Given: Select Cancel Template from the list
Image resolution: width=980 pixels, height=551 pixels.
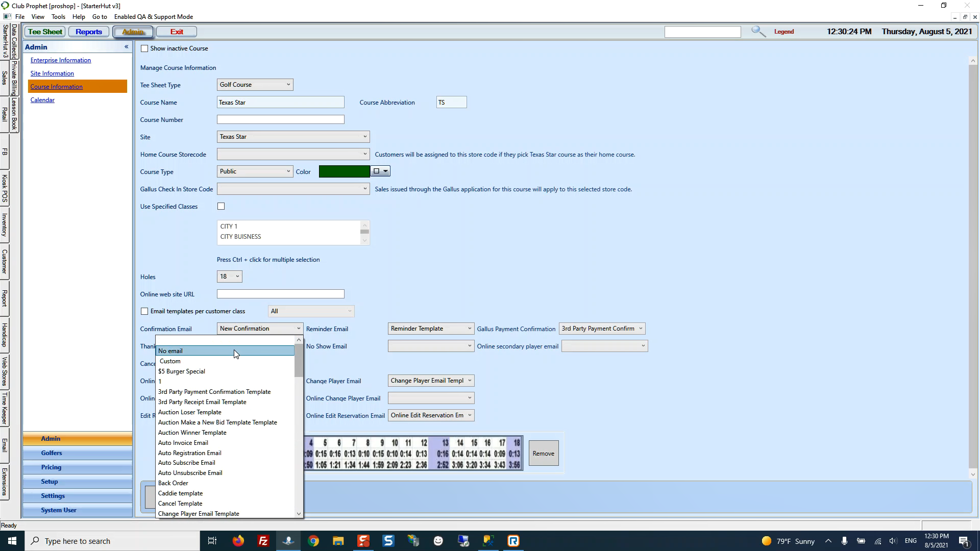Looking at the screenshot, I should 180,504.
